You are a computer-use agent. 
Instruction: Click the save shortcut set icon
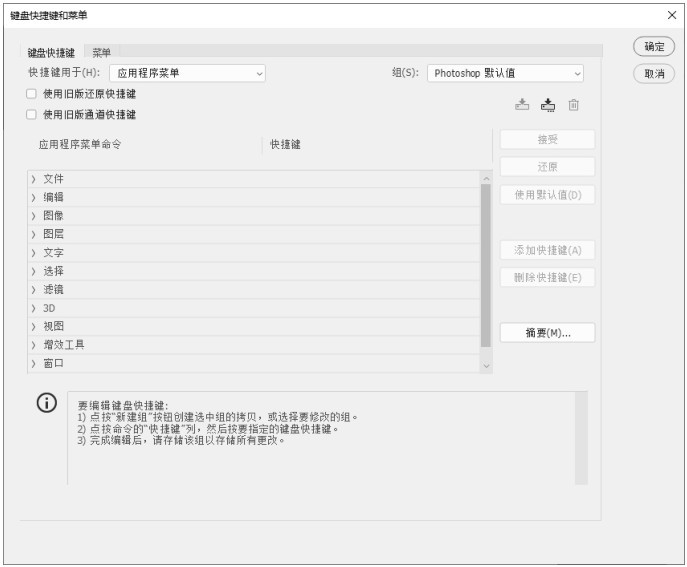(522, 105)
